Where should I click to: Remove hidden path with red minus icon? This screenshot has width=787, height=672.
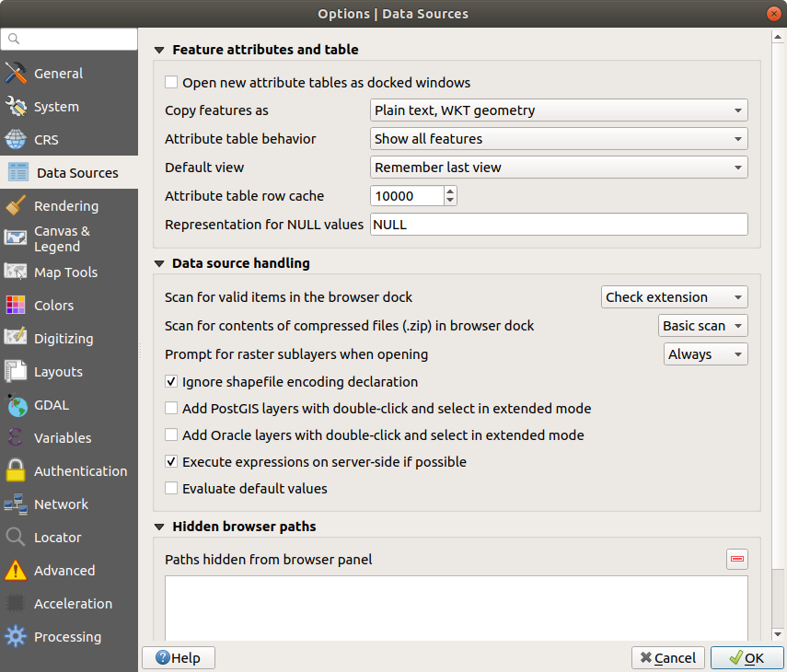coord(736,560)
